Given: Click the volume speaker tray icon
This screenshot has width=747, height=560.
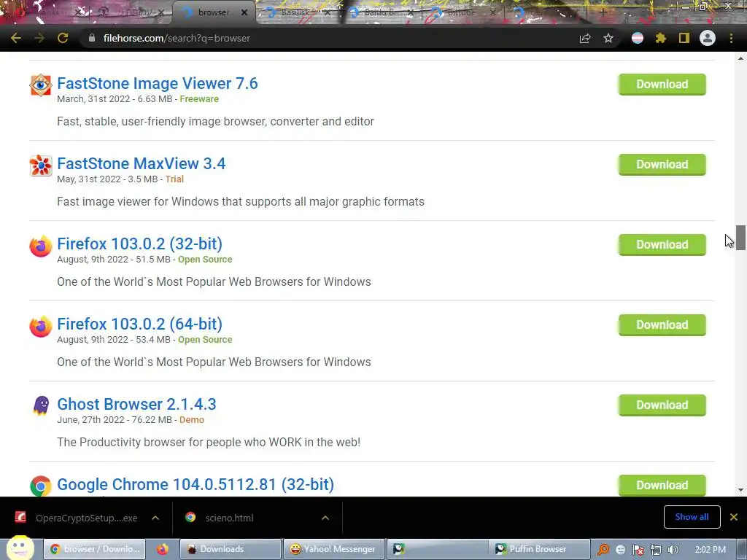Looking at the screenshot, I should [673, 550].
